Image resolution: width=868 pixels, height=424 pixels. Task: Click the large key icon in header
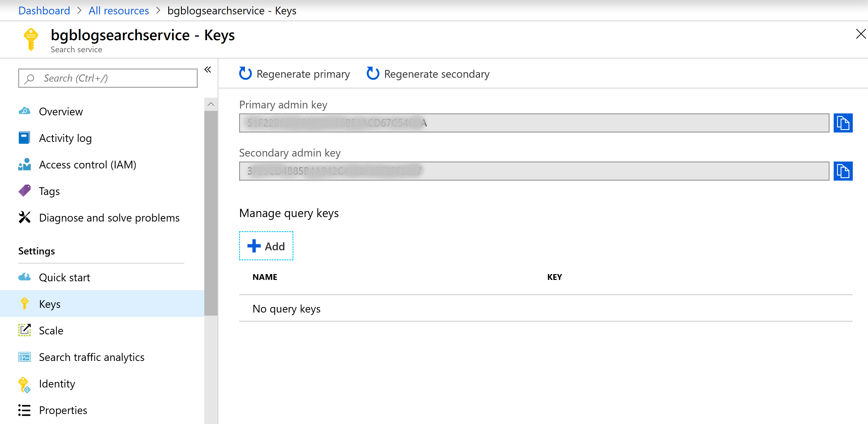click(x=31, y=39)
